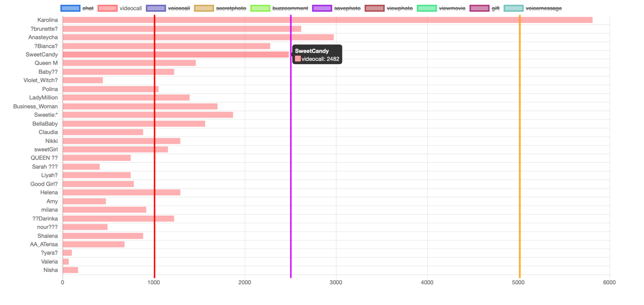The height and width of the screenshot is (305, 644).
Task: Click the 6000 x-axis tick label
Action: tap(609, 283)
